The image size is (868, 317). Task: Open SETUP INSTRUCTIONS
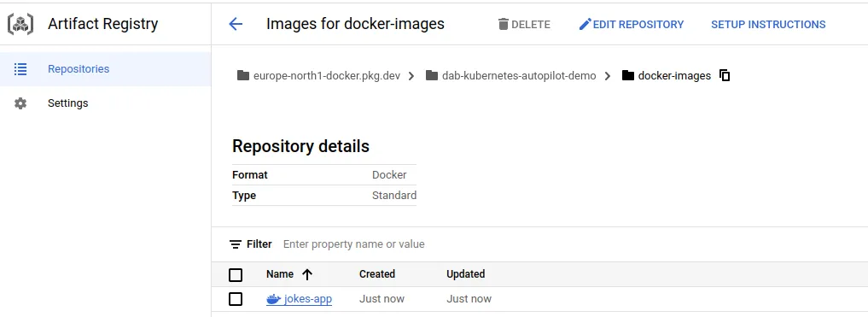[768, 25]
